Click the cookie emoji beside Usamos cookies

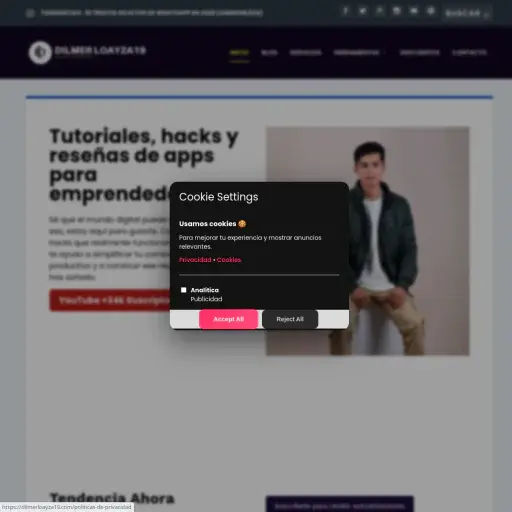tap(242, 224)
